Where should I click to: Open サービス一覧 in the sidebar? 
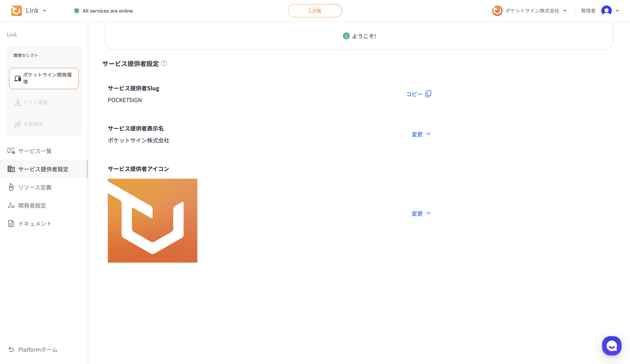point(35,151)
